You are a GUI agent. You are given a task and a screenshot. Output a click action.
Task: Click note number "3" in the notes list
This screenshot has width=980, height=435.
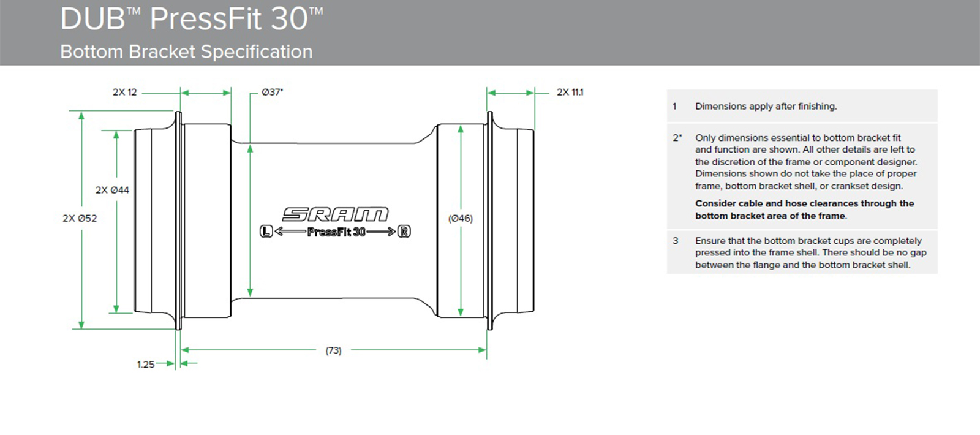tap(676, 241)
